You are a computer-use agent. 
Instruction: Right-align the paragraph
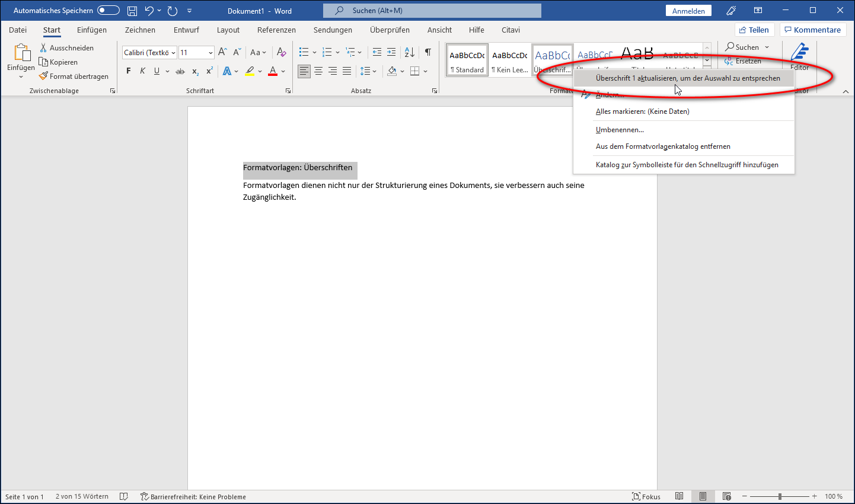[x=333, y=71]
